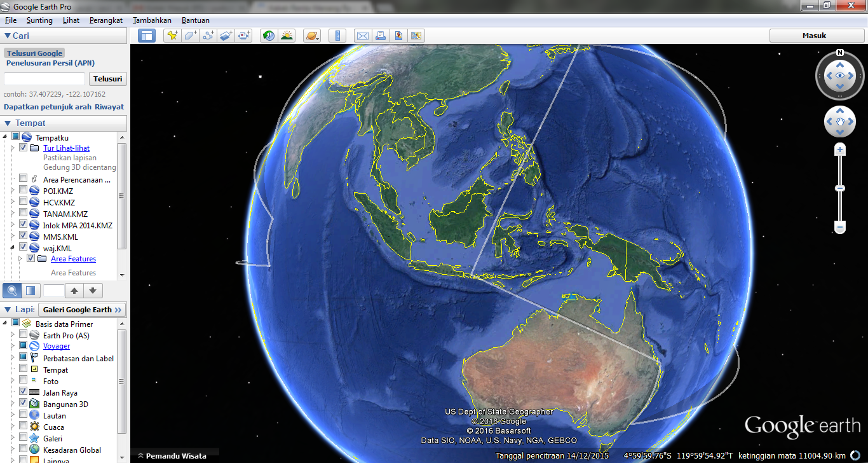This screenshot has width=868, height=463.
Task: Expand the POI.KMZ tree node
Action: click(12, 190)
